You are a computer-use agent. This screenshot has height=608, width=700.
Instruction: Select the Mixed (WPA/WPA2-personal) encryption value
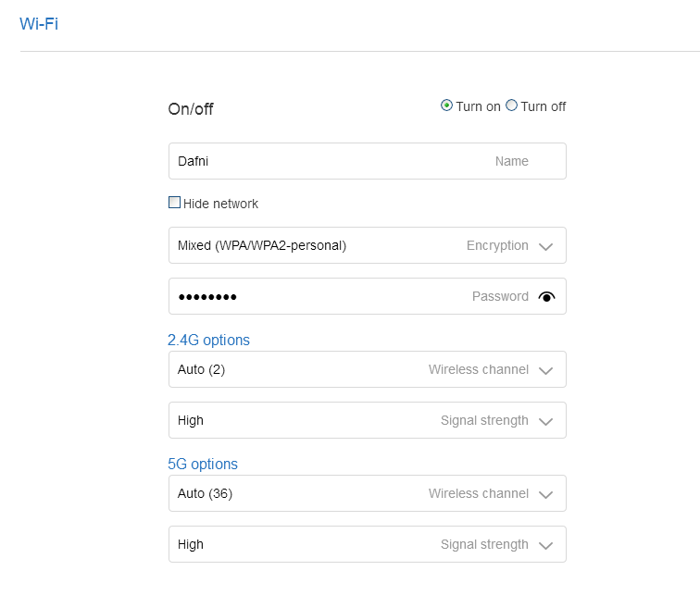(262, 245)
